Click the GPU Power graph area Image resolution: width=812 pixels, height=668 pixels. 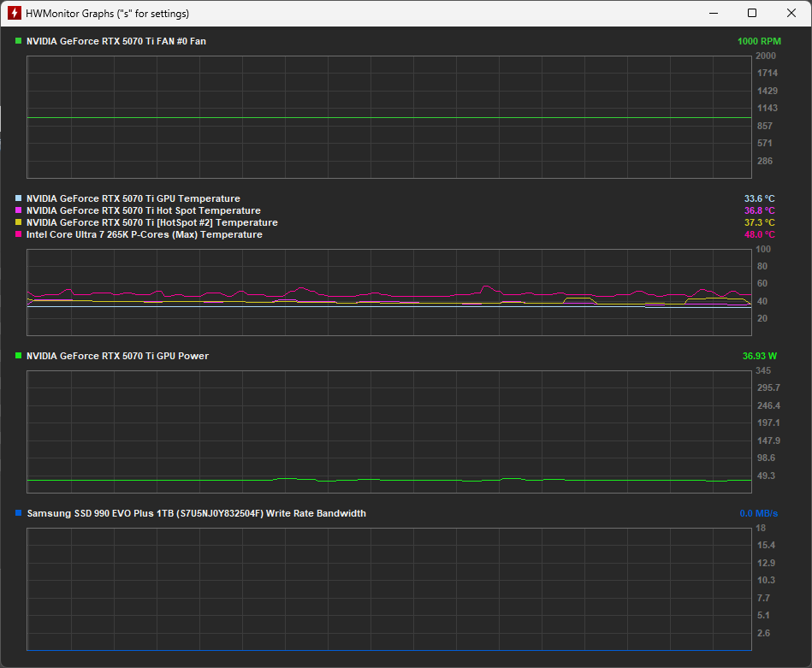click(x=389, y=432)
